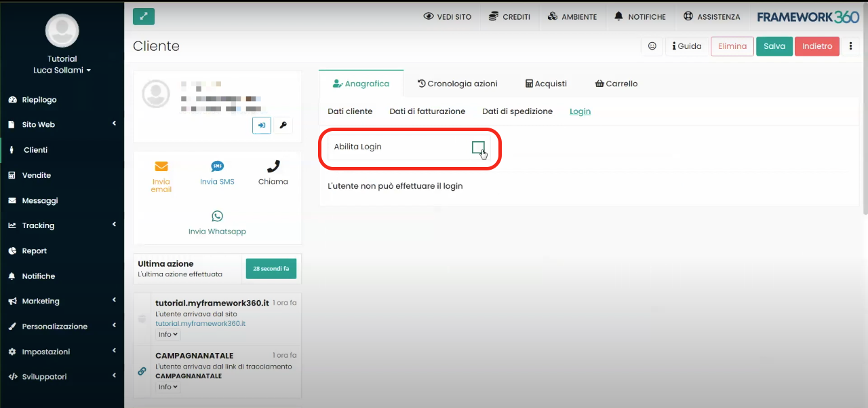The height and width of the screenshot is (408, 868).
Task: Click the Invia SMS bubble icon
Action: pos(217,167)
